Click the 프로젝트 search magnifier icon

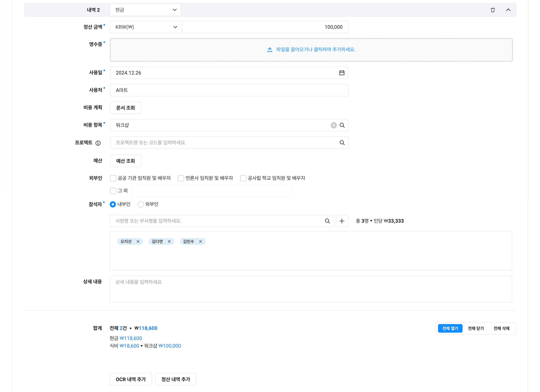(x=342, y=143)
